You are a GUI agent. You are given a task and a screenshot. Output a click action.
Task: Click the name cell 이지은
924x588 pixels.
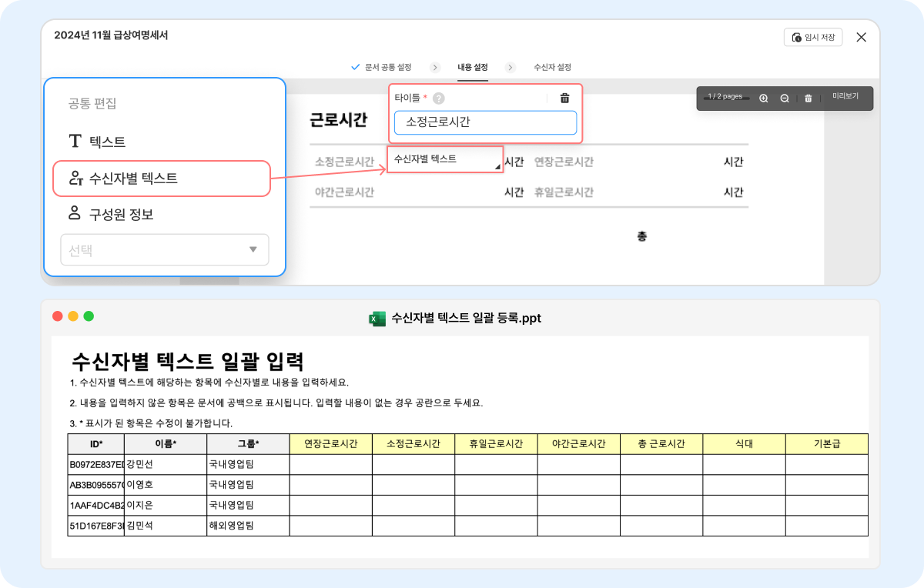click(166, 506)
